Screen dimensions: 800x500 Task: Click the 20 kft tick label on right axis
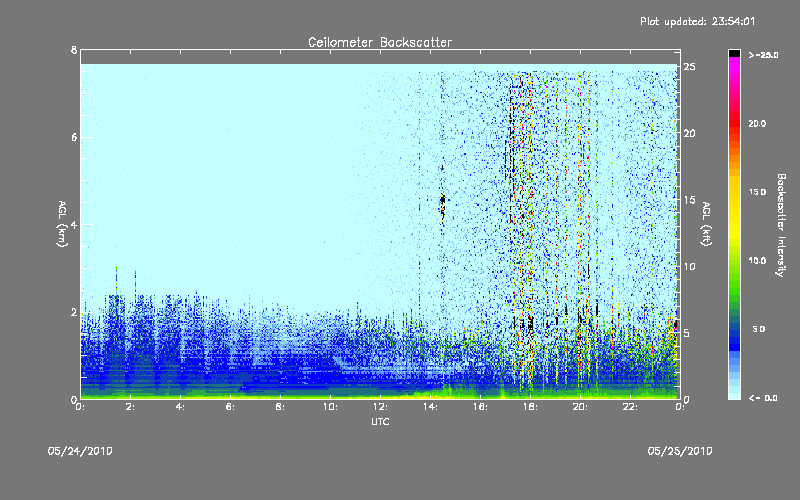pos(689,134)
